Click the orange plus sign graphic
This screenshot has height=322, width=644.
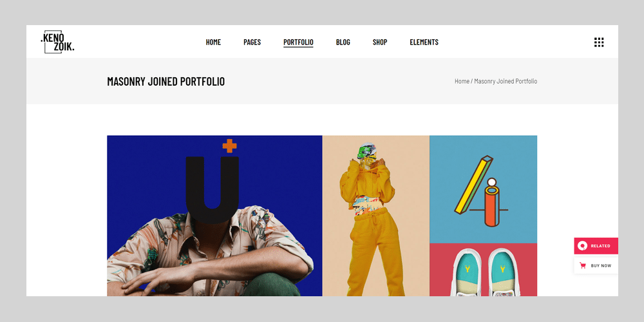tap(230, 146)
